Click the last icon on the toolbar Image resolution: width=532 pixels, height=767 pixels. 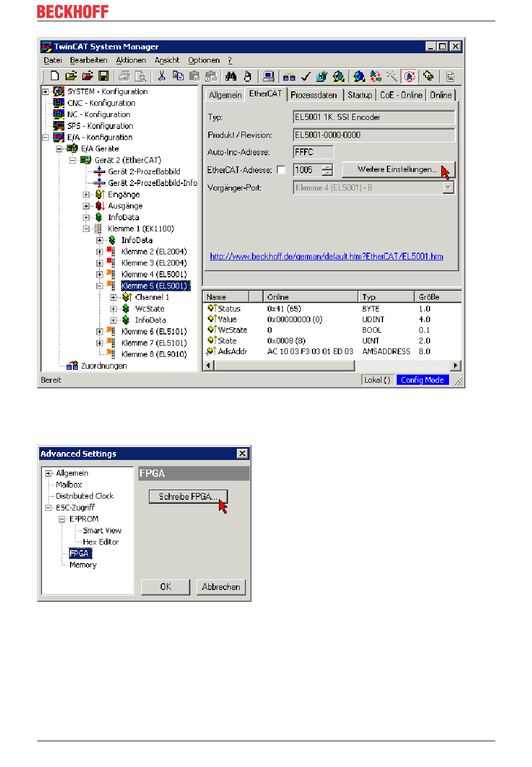coord(450,76)
